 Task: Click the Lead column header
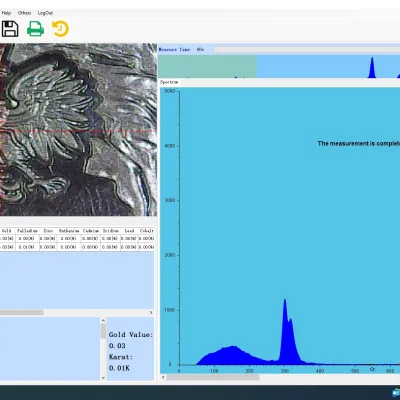[x=129, y=231]
